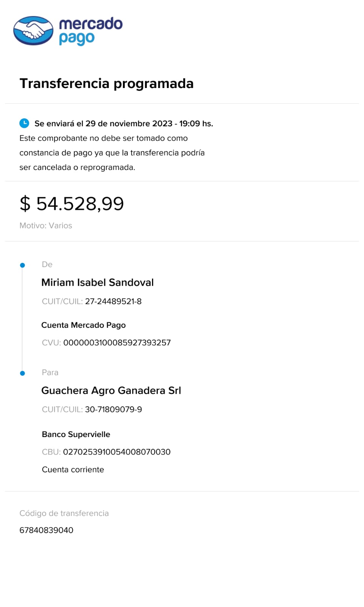Click the Código de transferencia label

click(64, 513)
